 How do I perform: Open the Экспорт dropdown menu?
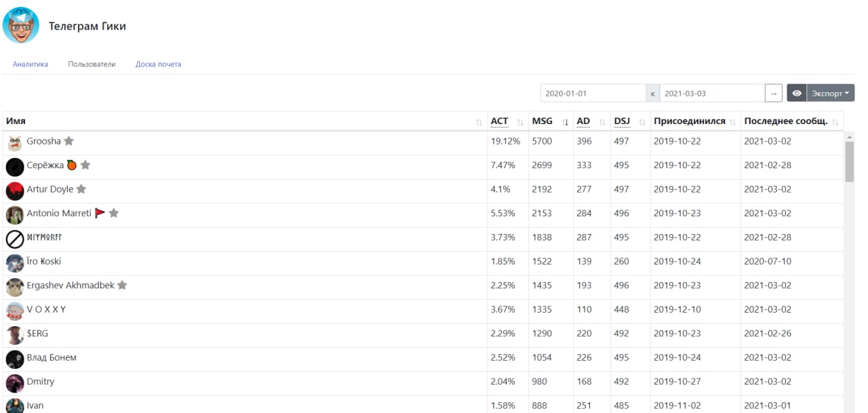coord(831,94)
